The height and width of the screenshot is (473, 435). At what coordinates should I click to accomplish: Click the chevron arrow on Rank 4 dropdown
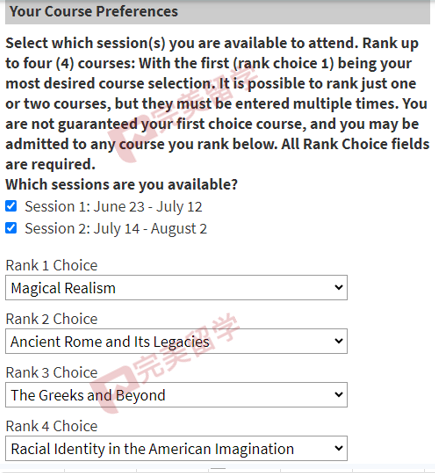click(x=339, y=448)
